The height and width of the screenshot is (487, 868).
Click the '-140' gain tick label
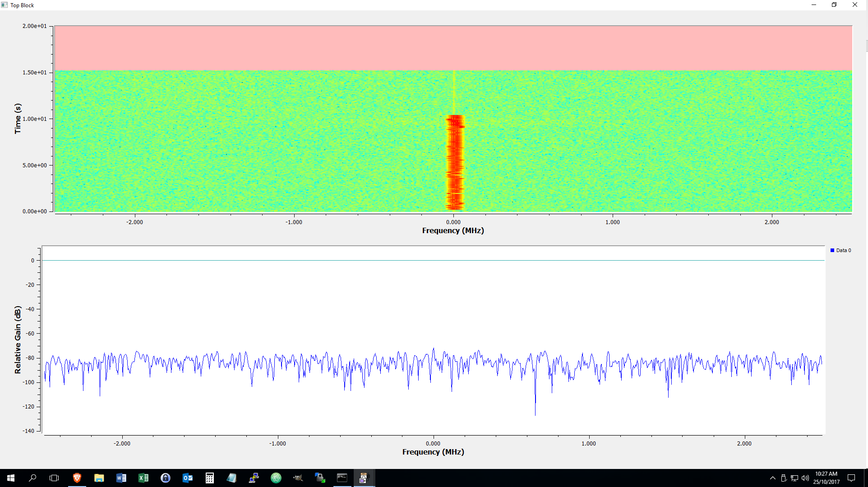coord(28,431)
